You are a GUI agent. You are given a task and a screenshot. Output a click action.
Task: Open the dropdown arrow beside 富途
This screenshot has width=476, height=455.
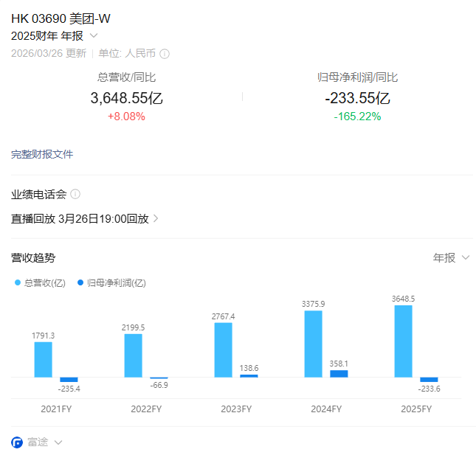pos(59,442)
